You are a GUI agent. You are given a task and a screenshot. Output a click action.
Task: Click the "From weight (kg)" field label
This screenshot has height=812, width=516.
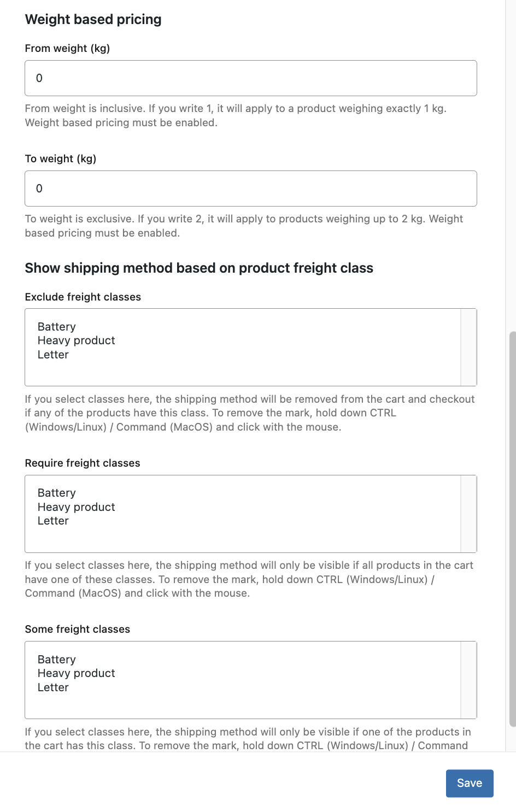tap(67, 49)
